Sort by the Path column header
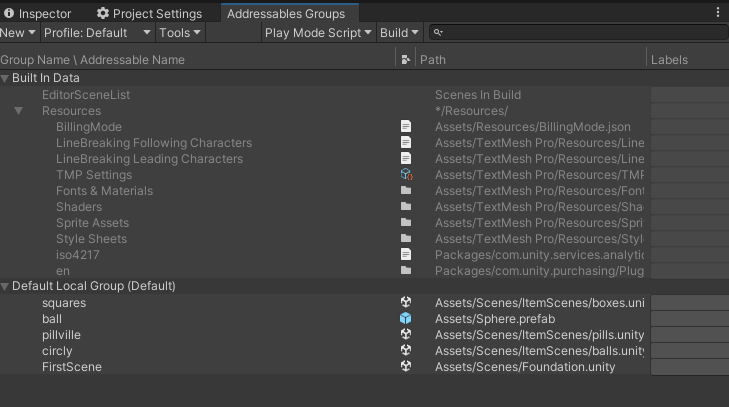The height and width of the screenshot is (407, 729). click(x=432, y=60)
